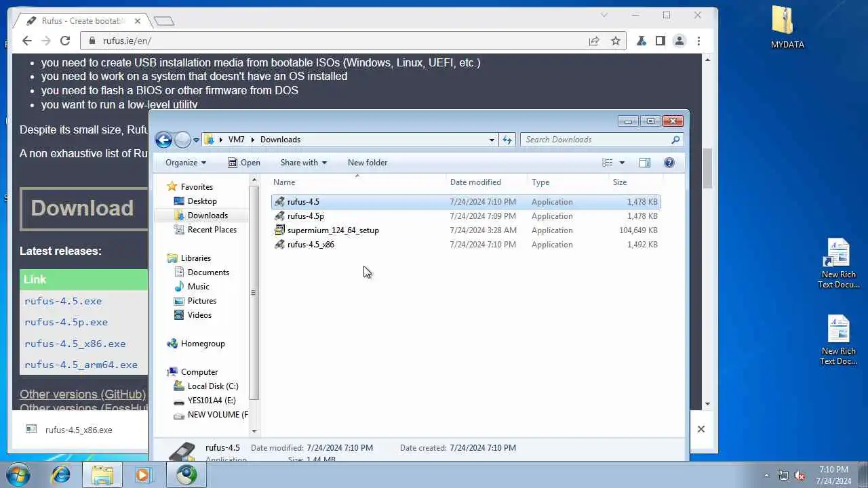Viewport: 868px width, 488px height.
Task: Open the Organize dropdown menu
Action: point(186,163)
